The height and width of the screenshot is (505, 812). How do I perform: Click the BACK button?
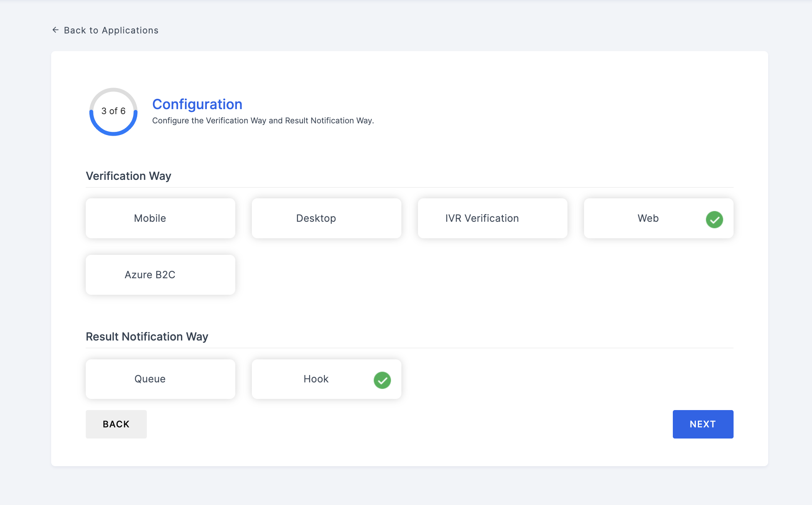[x=116, y=424]
